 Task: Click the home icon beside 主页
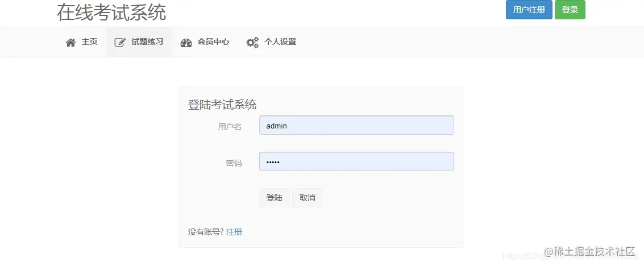tap(70, 43)
